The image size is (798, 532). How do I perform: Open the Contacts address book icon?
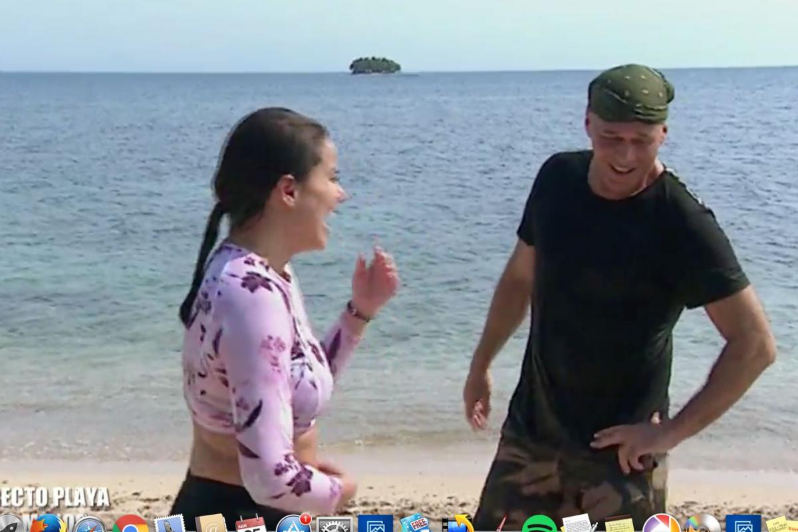[211, 525]
